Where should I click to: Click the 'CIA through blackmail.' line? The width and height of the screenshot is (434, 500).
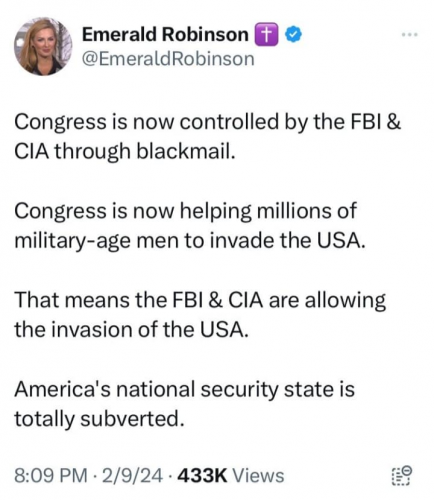click(125, 152)
